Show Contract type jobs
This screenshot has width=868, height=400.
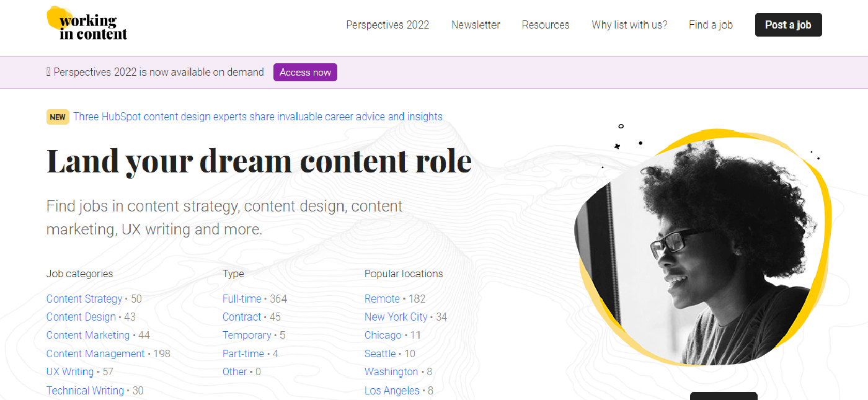[x=242, y=317]
